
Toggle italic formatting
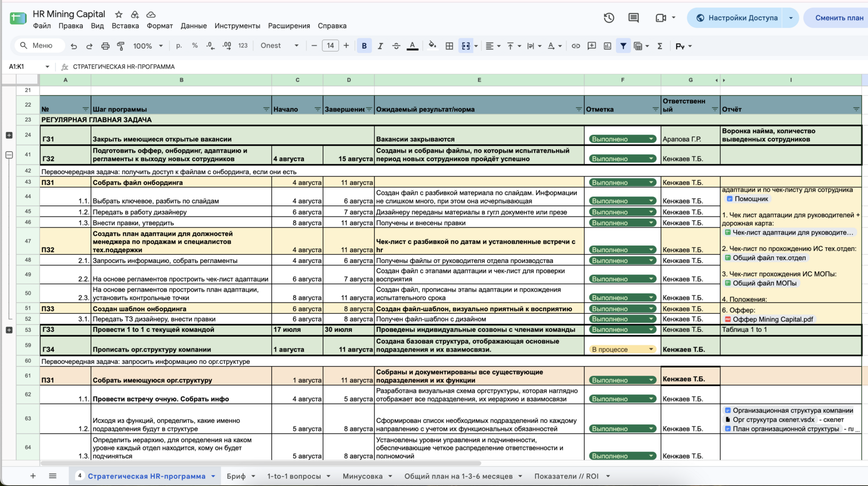[x=380, y=46]
